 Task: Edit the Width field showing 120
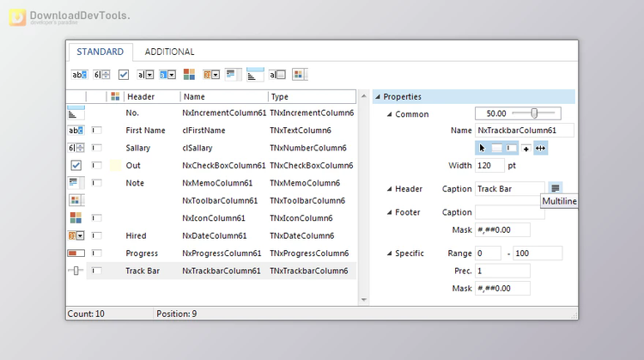pos(489,165)
